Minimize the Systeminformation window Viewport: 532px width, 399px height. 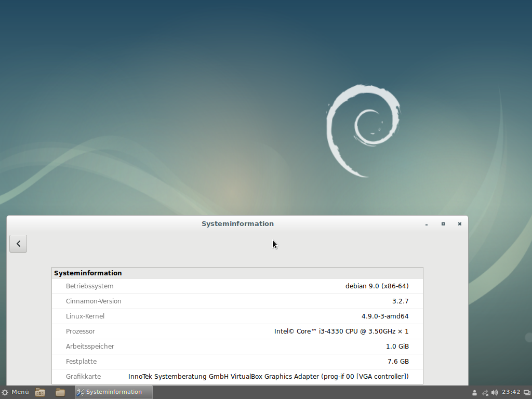click(427, 224)
